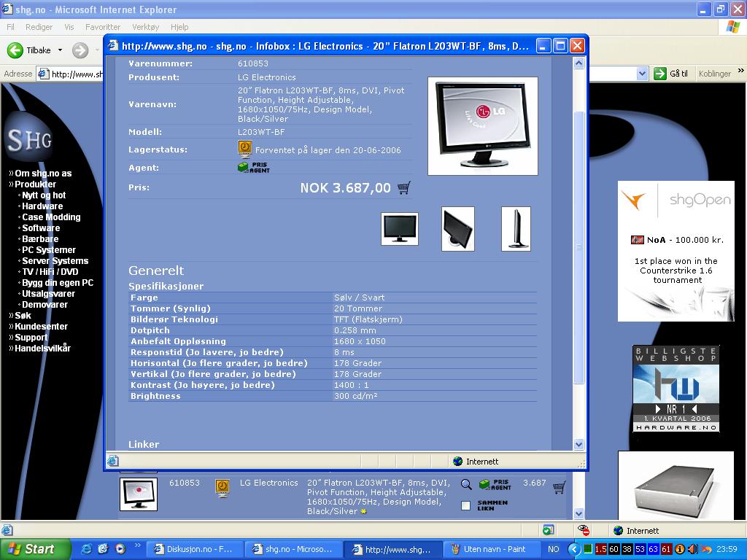This screenshot has width=747, height=560.
Task: Click the shopping cart icon beside NOK 3.687,00
Action: pyautogui.click(x=404, y=187)
